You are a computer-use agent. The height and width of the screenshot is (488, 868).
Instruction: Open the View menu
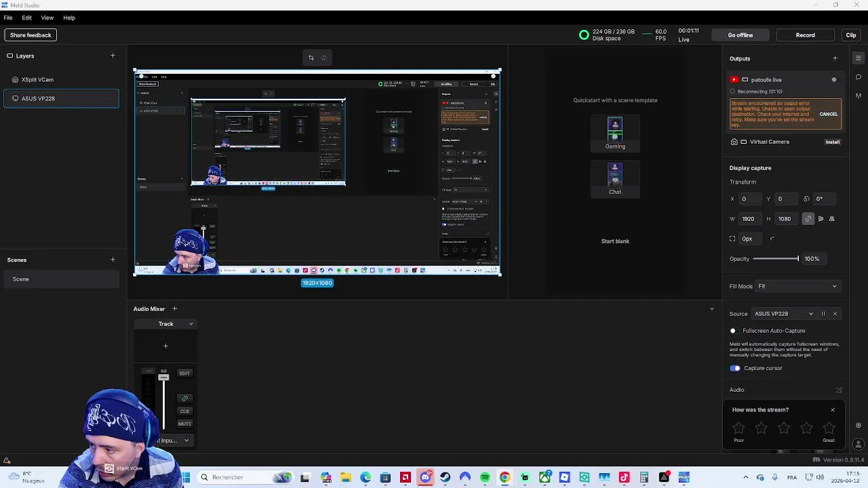click(x=47, y=18)
